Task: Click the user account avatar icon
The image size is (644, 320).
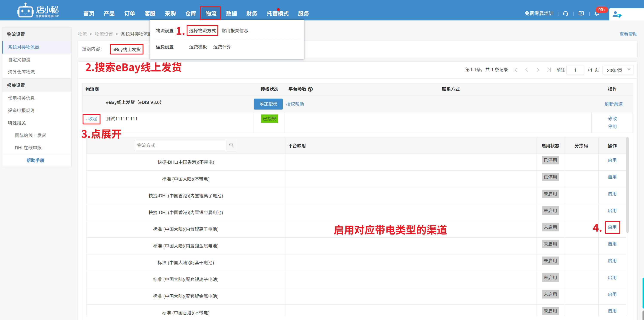Action: point(616,14)
